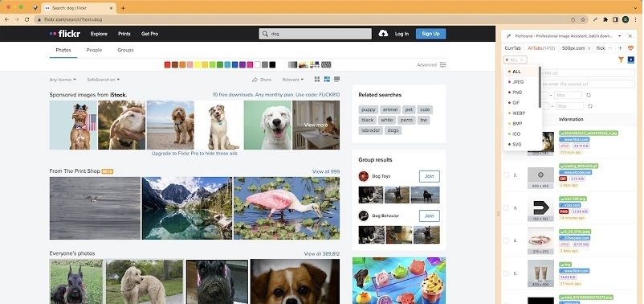This screenshot has height=304, width=644.
Task: Join the Dog Behavior group
Action: click(x=429, y=216)
